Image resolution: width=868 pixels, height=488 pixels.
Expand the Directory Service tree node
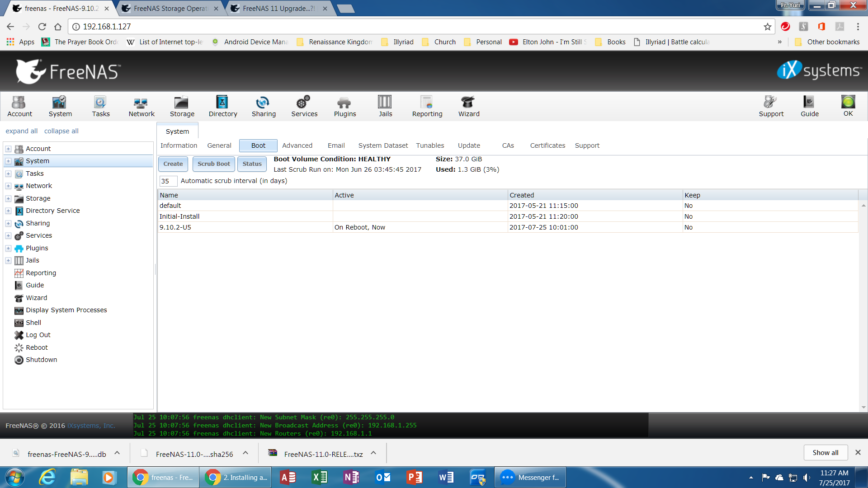pos(8,211)
